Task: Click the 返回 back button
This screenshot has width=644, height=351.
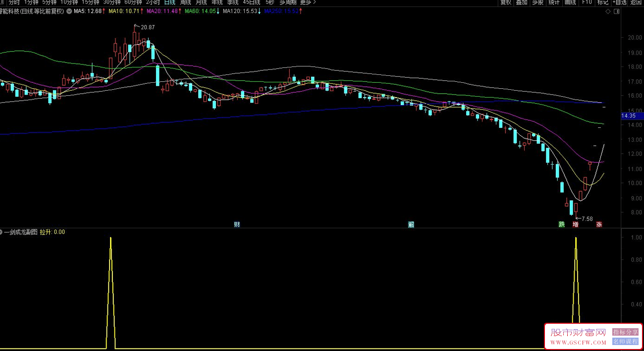Action: (x=636, y=2)
